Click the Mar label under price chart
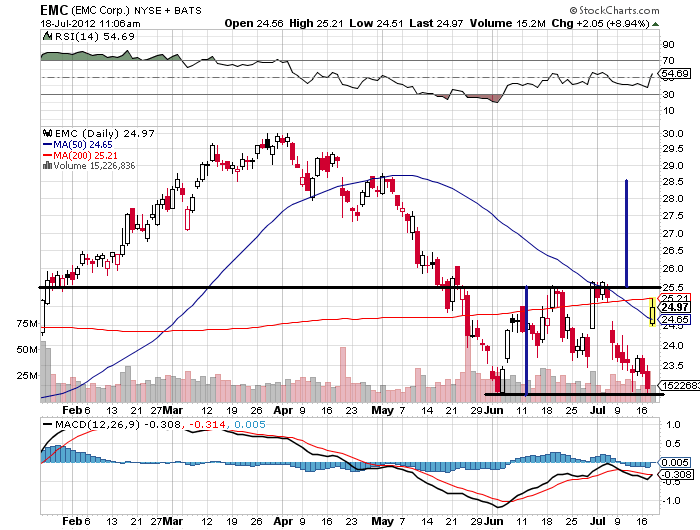Screen dimensions: 700x530 click(173, 410)
